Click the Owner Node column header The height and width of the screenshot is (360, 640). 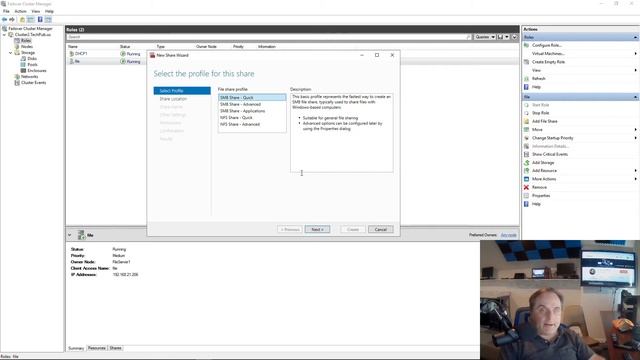tap(206, 47)
